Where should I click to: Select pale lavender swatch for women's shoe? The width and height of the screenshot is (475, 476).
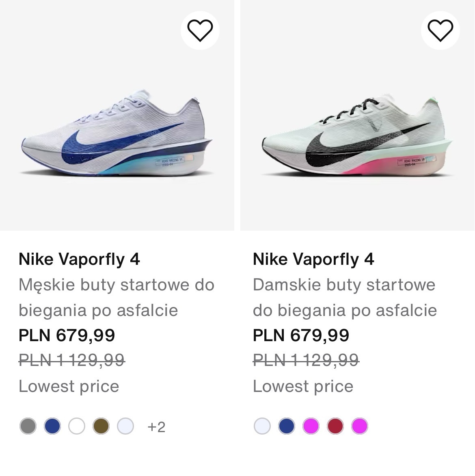pyautogui.click(x=262, y=426)
